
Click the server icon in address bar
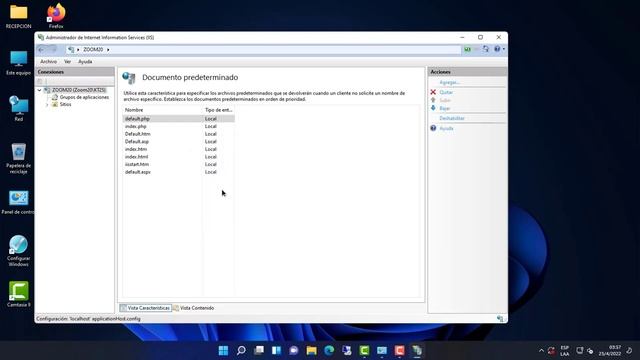(x=71, y=49)
